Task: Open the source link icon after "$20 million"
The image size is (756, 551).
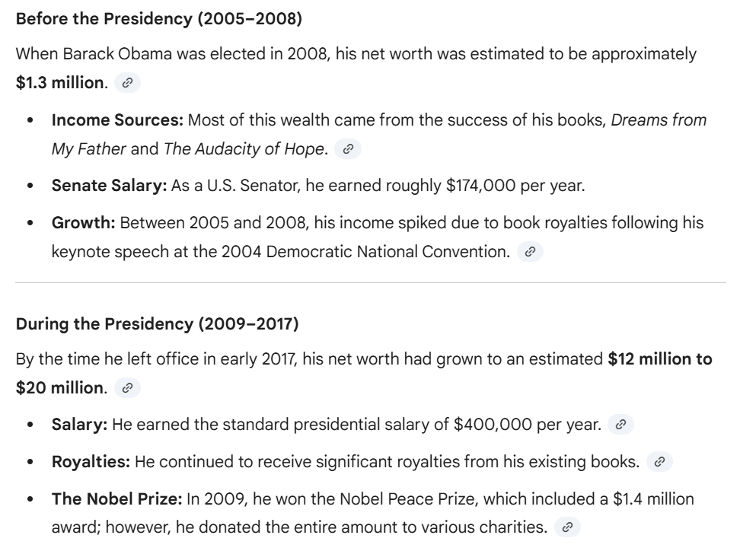Action: [127, 388]
